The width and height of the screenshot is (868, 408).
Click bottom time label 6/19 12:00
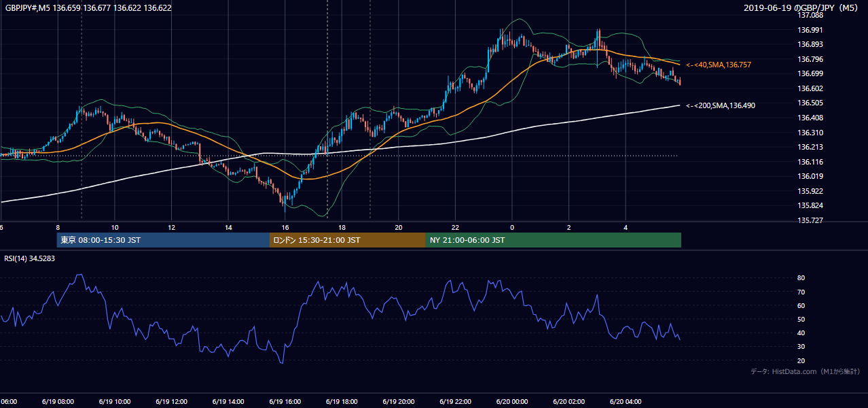click(x=171, y=402)
